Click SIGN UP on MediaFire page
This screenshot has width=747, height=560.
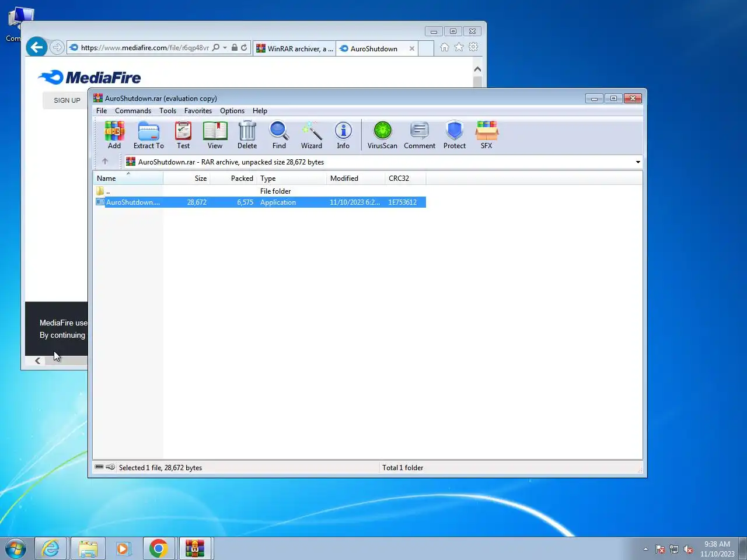pyautogui.click(x=67, y=100)
